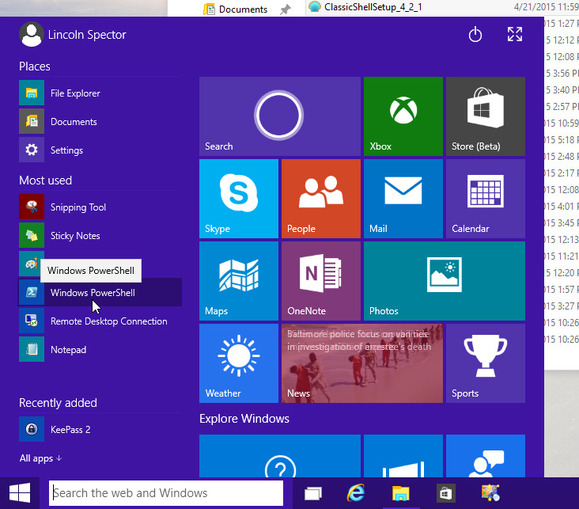This screenshot has width=579, height=509.
Task: Open the Photos tile
Action: tap(445, 281)
